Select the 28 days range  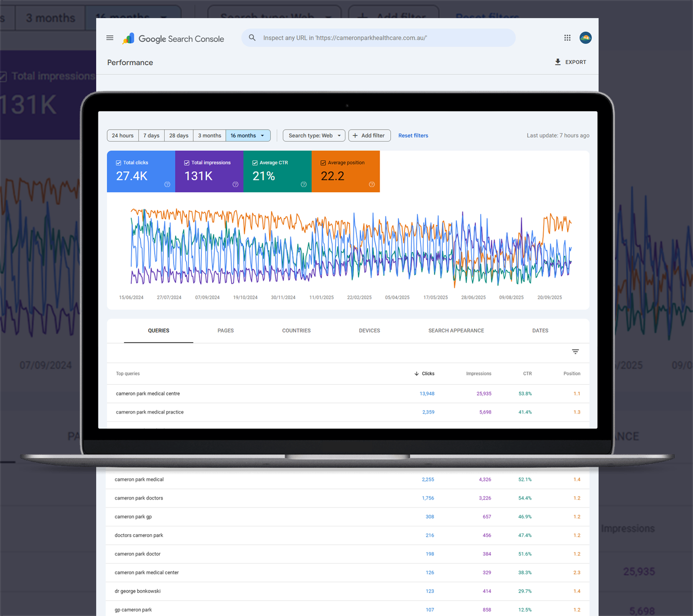[179, 135]
